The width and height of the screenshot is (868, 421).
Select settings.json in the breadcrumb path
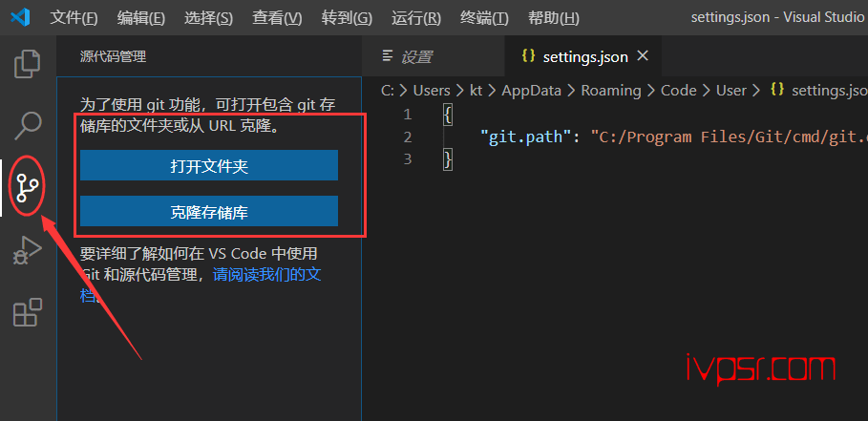[819, 91]
